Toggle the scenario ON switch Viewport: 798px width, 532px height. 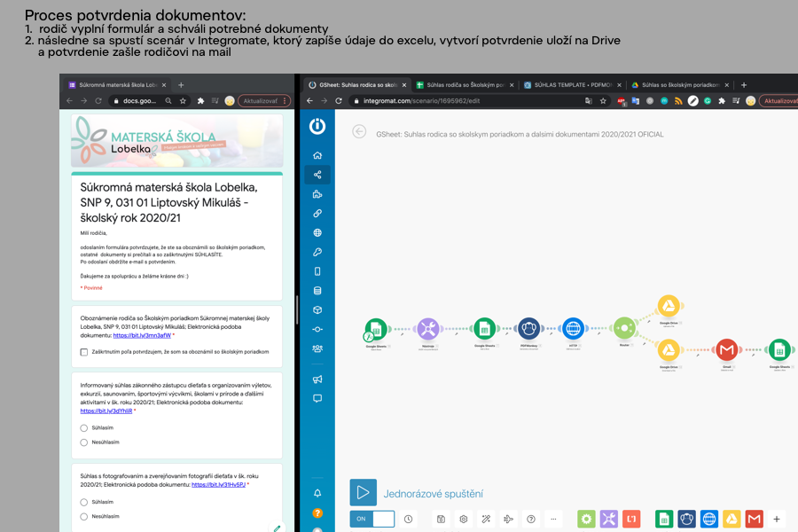pyautogui.click(x=372, y=519)
